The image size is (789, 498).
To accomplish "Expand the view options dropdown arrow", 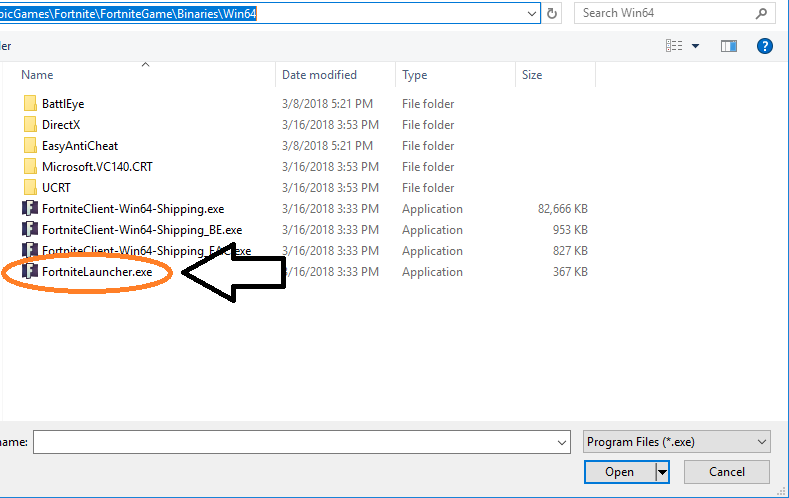I will pyautogui.click(x=695, y=46).
